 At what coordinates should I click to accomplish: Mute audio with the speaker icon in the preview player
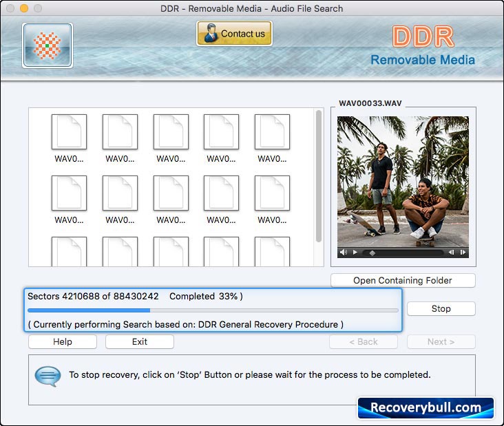[344, 253]
